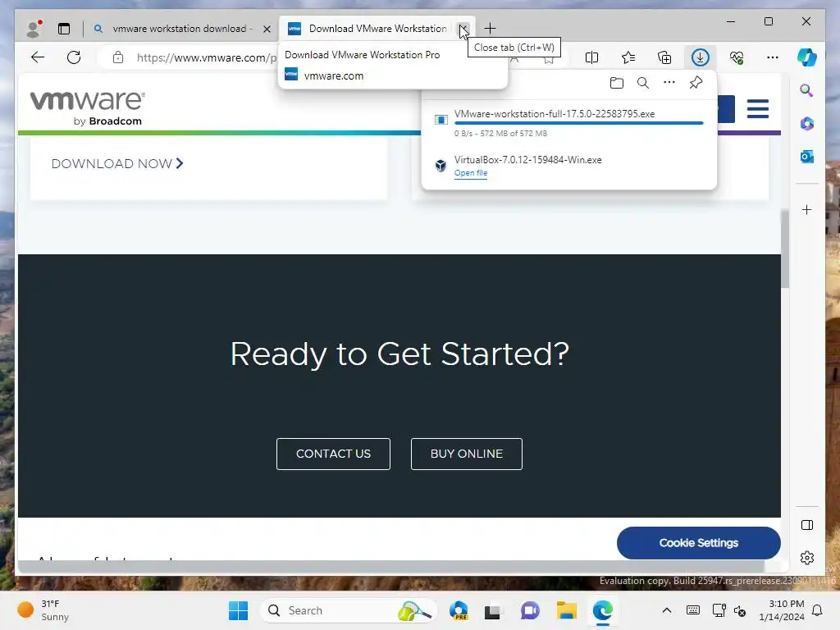Open clock and date 3:10 PM
Image resolution: width=840 pixels, height=630 pixels.
782,610
